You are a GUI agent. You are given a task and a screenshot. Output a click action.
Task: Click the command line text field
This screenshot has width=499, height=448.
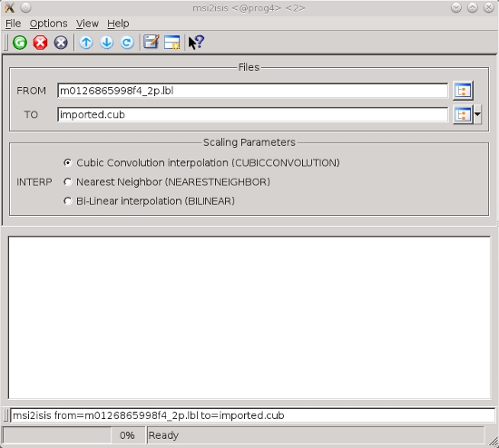coord(253,415)
